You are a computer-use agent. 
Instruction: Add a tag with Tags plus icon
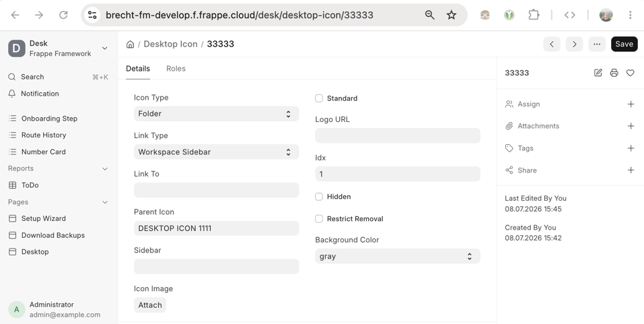point(631,148)
